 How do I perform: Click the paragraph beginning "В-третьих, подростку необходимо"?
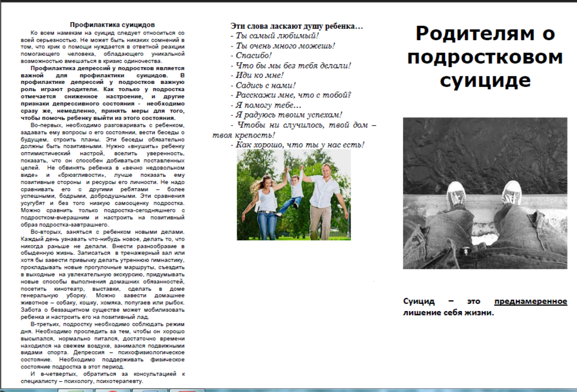click(103, 345)
